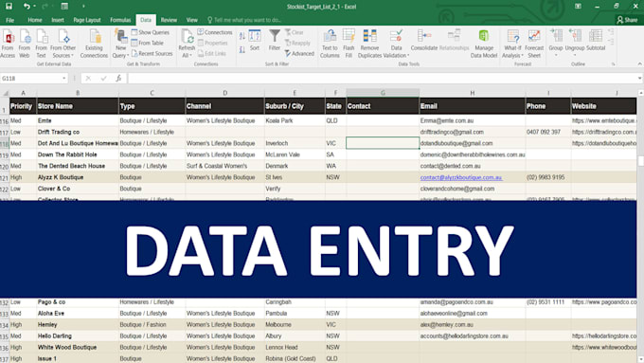Click the Select All corner triangle
The image size is (644, 363).
5,93
